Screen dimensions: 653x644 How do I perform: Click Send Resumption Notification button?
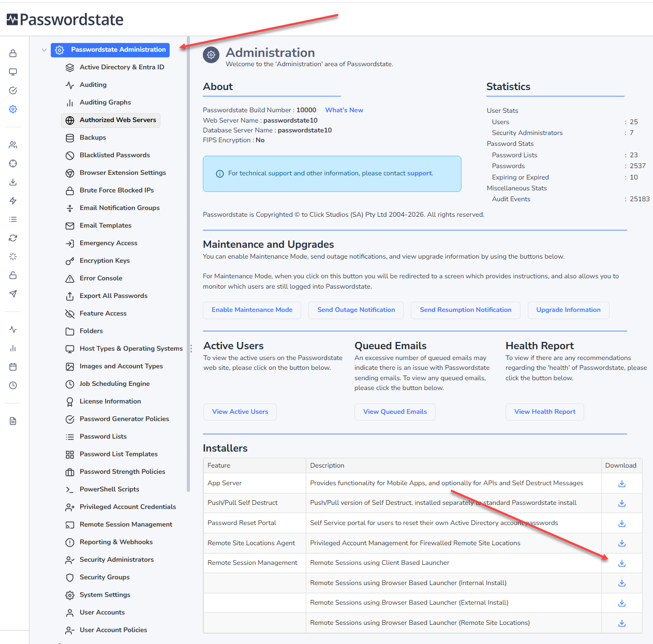466,310
